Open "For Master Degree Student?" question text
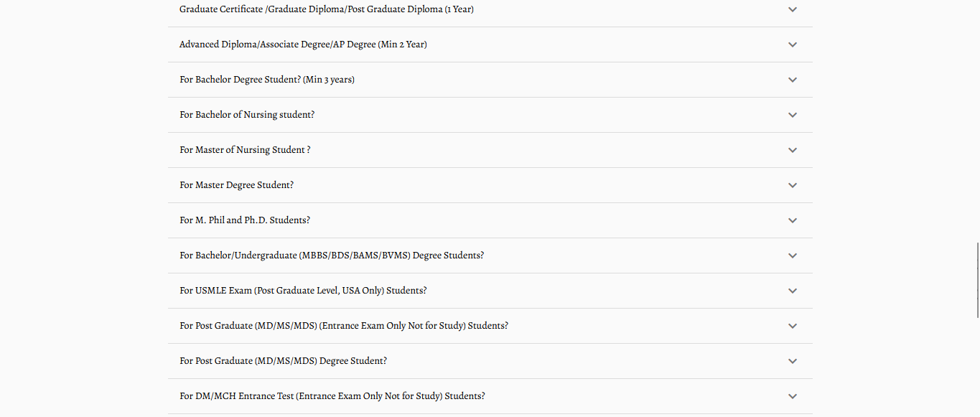This screenshot has width=980, height=417. click(236, 185)
